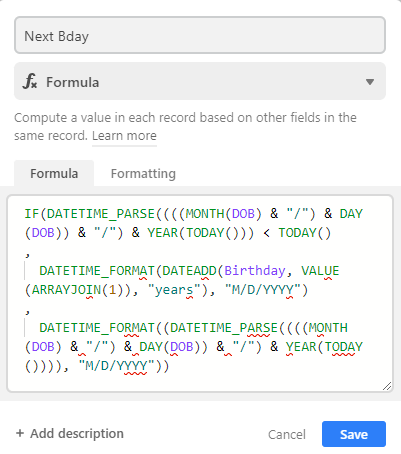Click the fx formula type icon
This screenshot has width=401, height=454.
coord(30,82)
